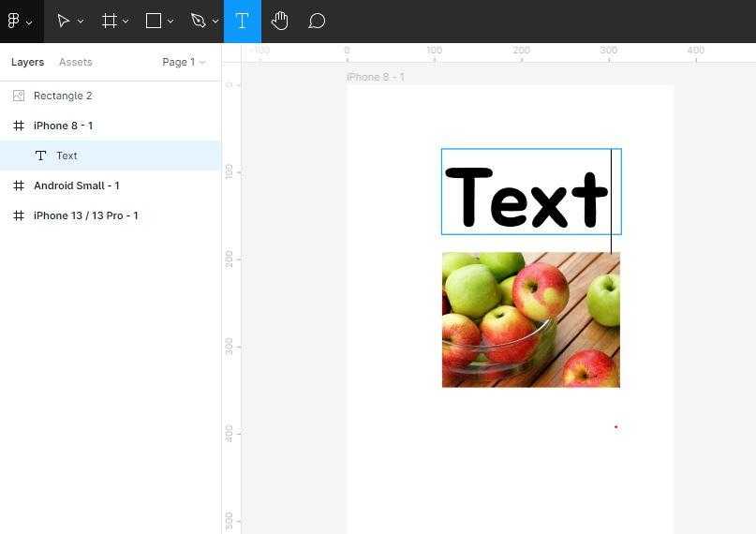
Task: Select the Pen tool
Action: click(198, 21)
